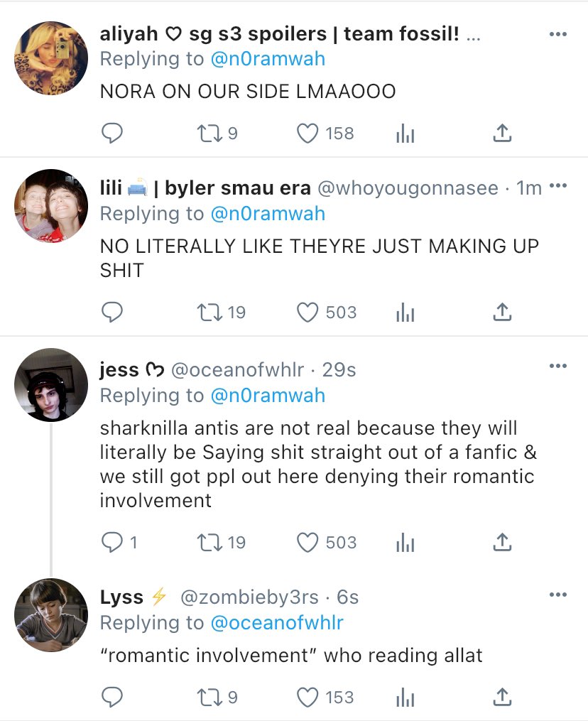
Task: Open Lyss's profile avatar
Action: [x=50, y=615]
